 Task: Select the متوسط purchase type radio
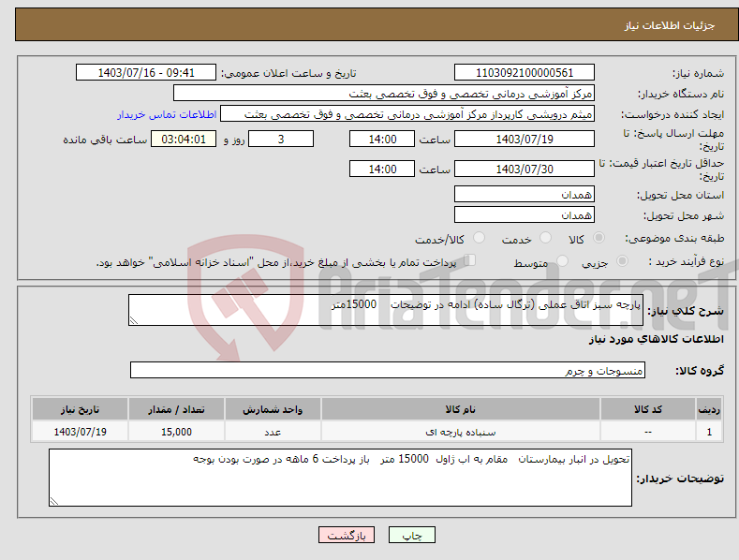[562, 260]
